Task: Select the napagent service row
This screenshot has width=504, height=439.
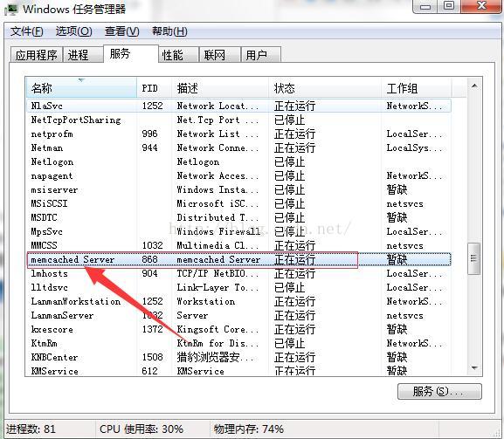Action: point(238,175)
